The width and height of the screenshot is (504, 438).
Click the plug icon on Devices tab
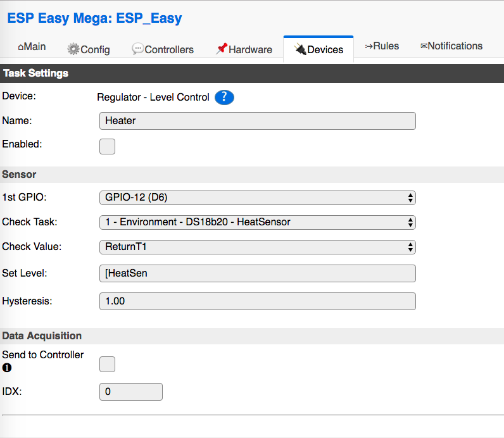(300, 49)
